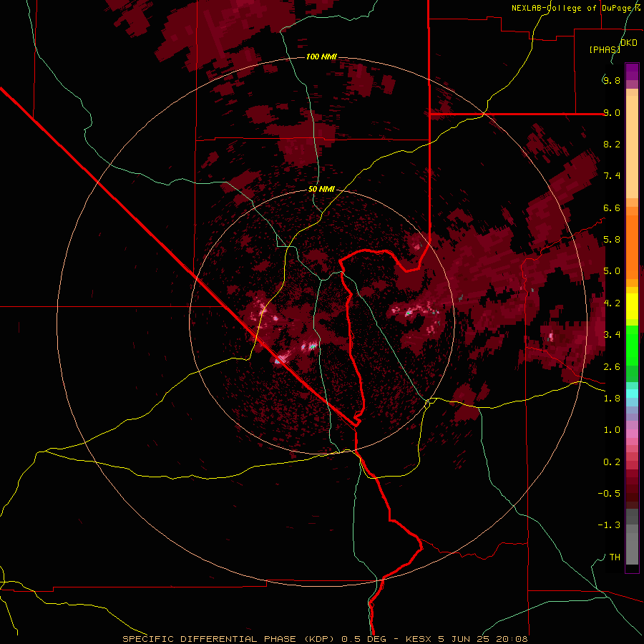Pick the orange segment of the color bar
Image resolution: width=644 pixels, height=644 pixels.
click(632, 247)
